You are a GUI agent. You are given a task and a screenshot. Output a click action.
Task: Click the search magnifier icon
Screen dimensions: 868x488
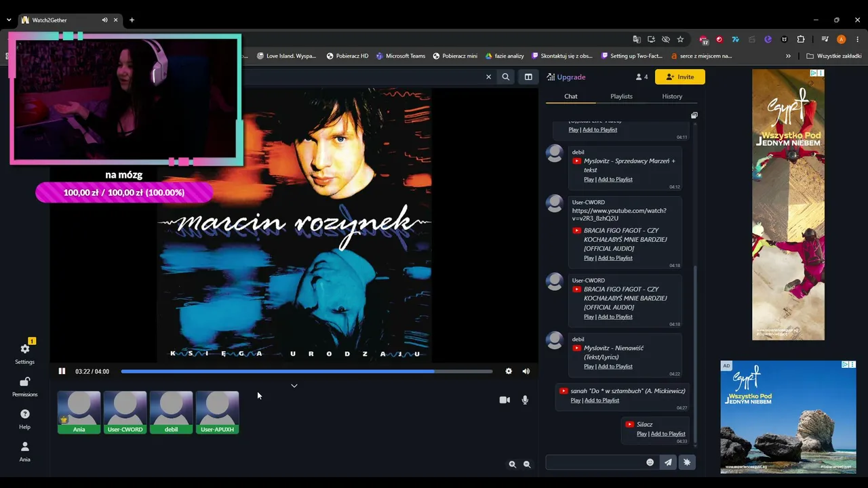(x=506, y=77)
